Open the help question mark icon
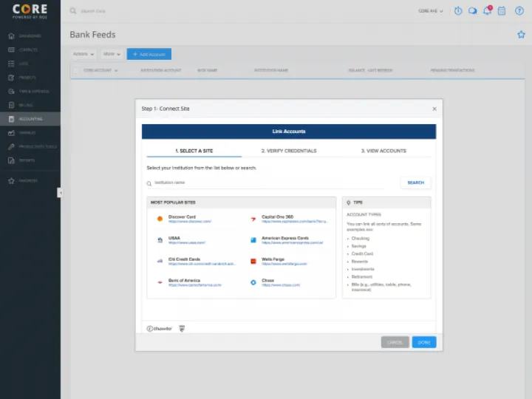This screenshot has width=532, height=399. pyautogui.click(x=519, y=11)
